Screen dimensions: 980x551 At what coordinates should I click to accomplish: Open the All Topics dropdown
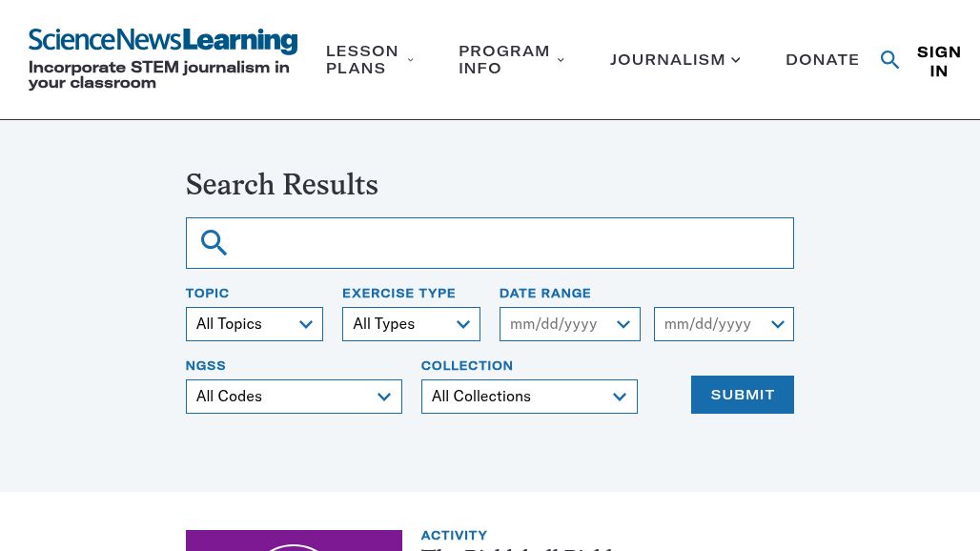254,324
